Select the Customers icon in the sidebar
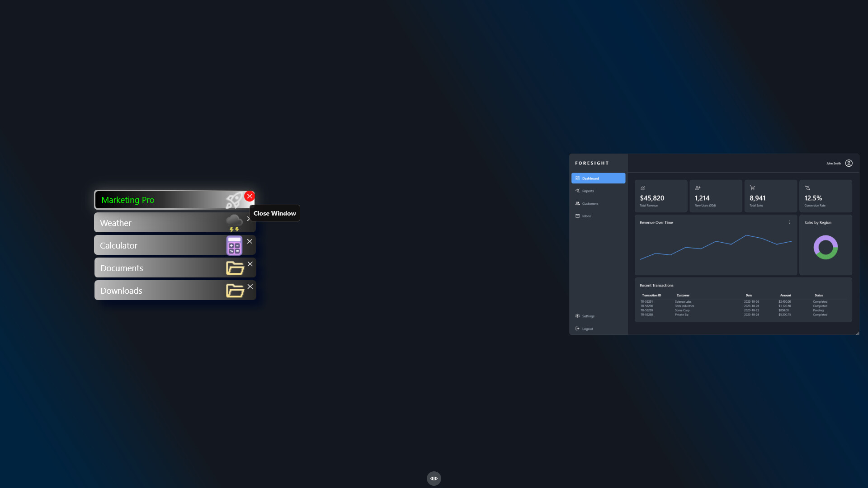The height and width of the screenshot is (488, 868). (577, 203)
